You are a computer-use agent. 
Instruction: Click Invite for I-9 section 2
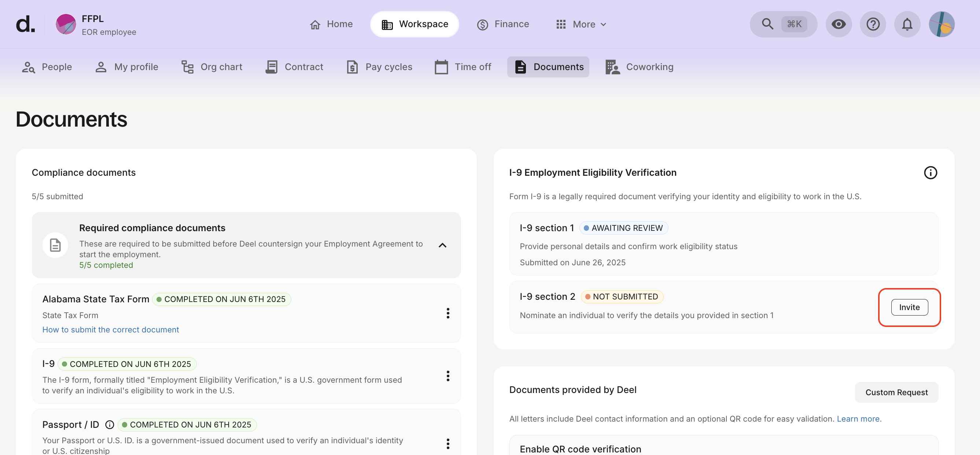909,307
